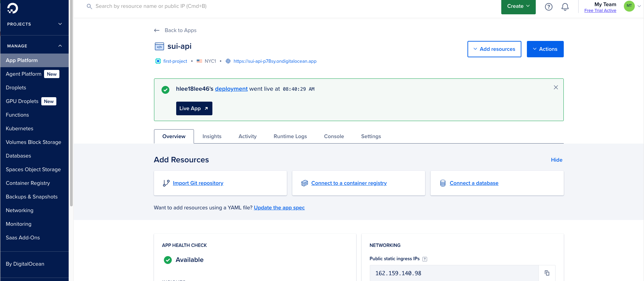The height and width of the screenshot is (281, 644).
Task: Click the 162.159.140.98 IP field
Action: click(454, 273)
